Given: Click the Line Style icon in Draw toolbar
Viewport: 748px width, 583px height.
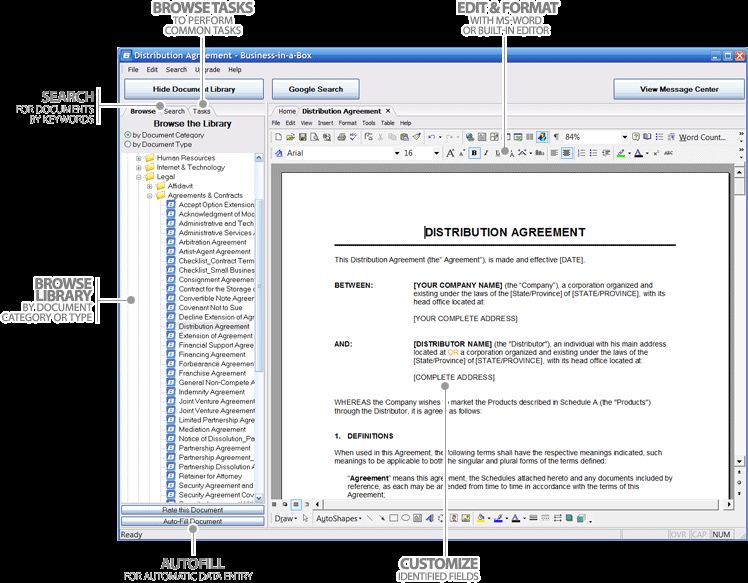Looking at the screenshot, I should tap(533, 518).
